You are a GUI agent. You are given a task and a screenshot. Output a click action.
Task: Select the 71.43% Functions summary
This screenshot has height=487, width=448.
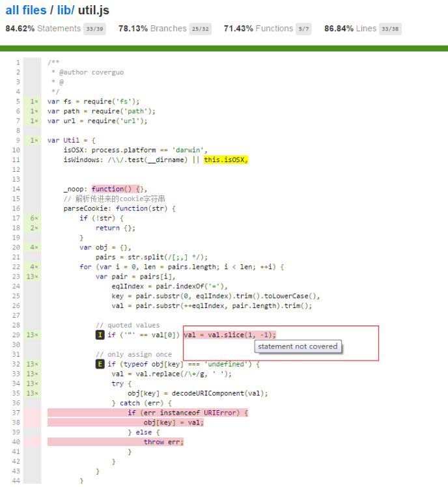click(258, 29)
